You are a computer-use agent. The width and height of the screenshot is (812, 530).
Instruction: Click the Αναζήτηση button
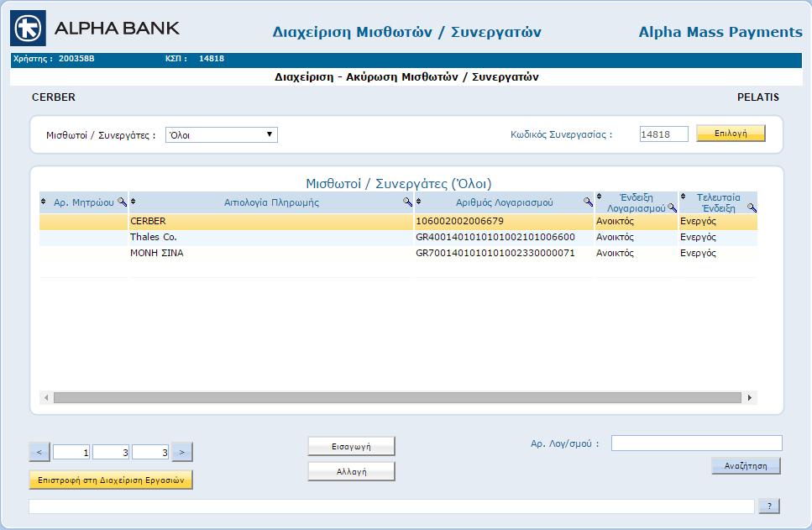tap(746, 466)
